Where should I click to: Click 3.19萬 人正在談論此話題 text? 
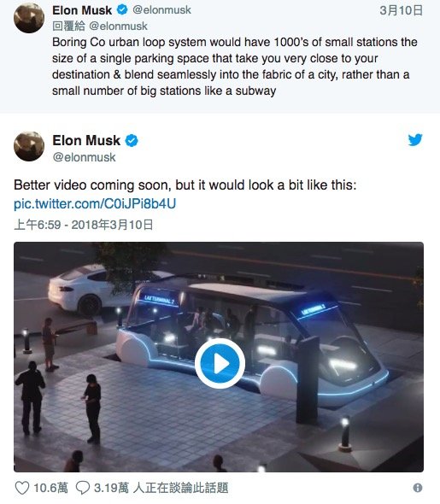click(161, 488)
